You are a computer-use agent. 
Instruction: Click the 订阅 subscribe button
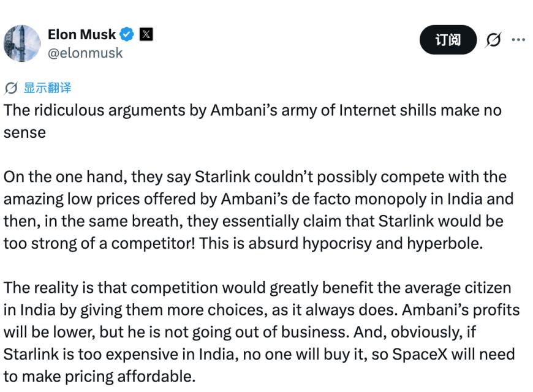[x=448, y=39]
